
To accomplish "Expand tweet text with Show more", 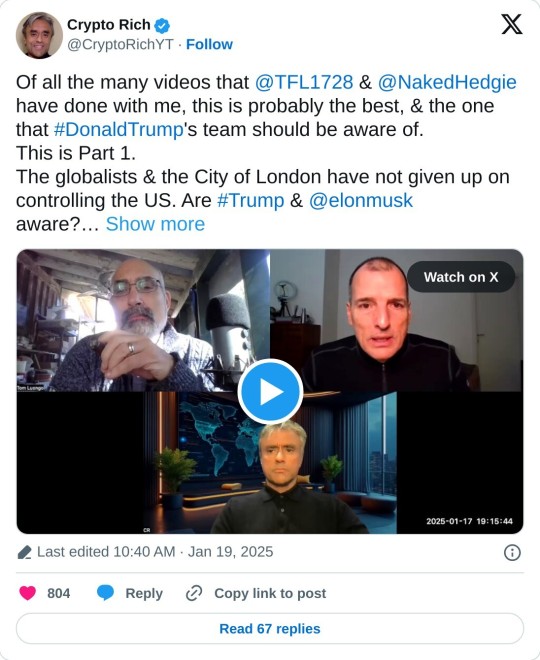I will [x=155, y=224].
